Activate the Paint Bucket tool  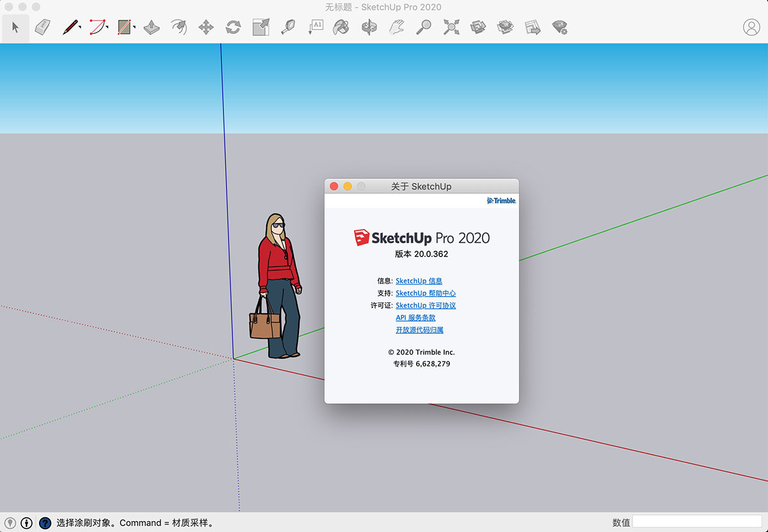pos(342,27)
